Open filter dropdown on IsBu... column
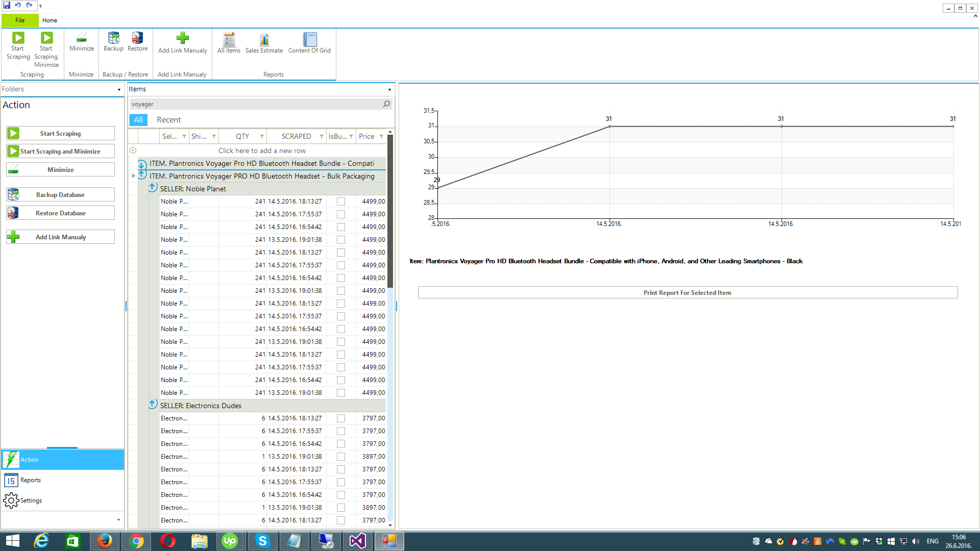The height and width of the screenshot is (551, 980). pos(351,137)
